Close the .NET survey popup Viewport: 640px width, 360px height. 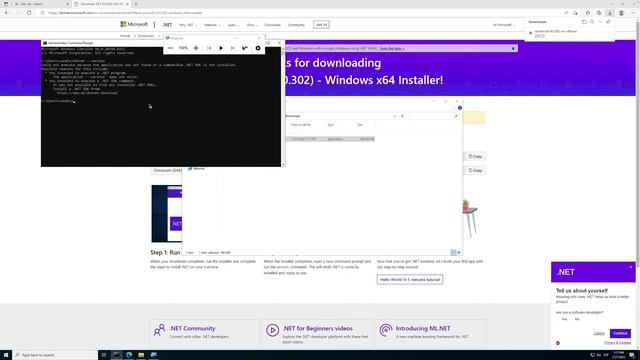click(x=631, y=267)
